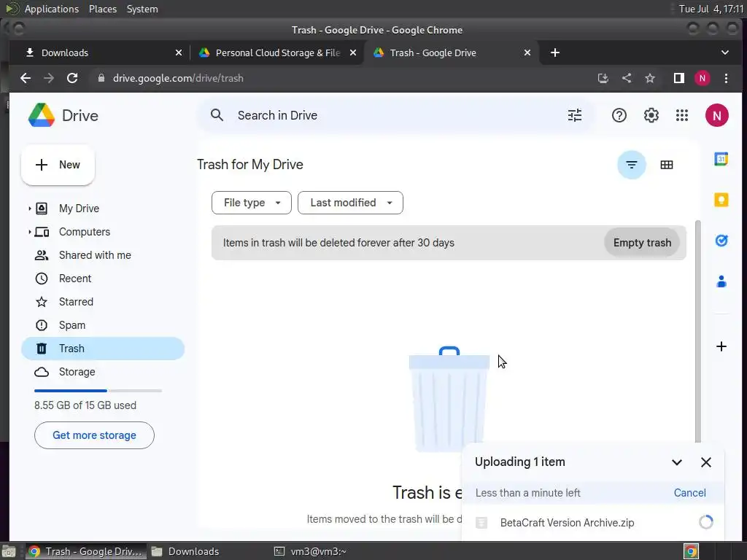Open a new browser tab
This screenshot has height=560, width=747.
pyautogui.click(x=555, y=52)
